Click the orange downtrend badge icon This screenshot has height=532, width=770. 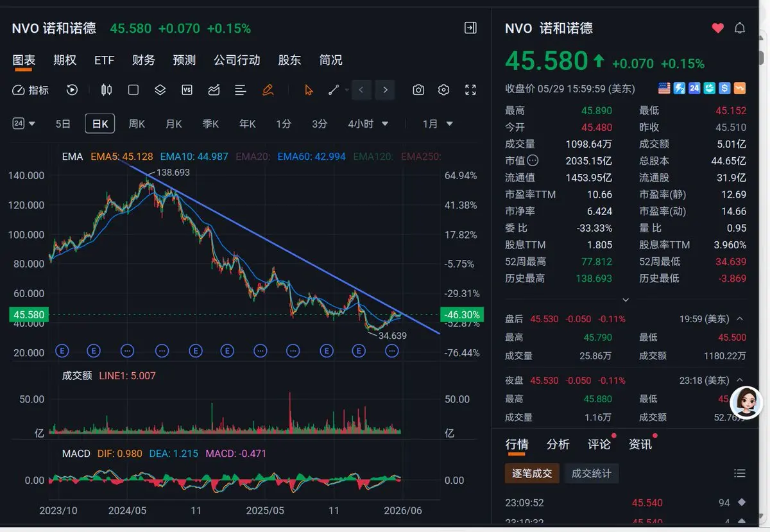click(x=740, y=88)
